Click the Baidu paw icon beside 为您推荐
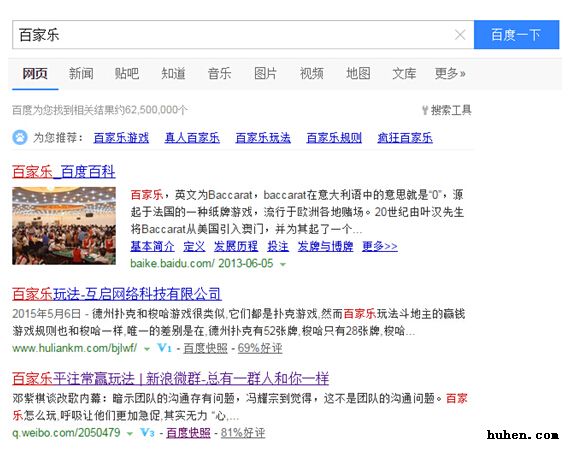The height and width of the screenshot is (449, 569). point(20,138)
